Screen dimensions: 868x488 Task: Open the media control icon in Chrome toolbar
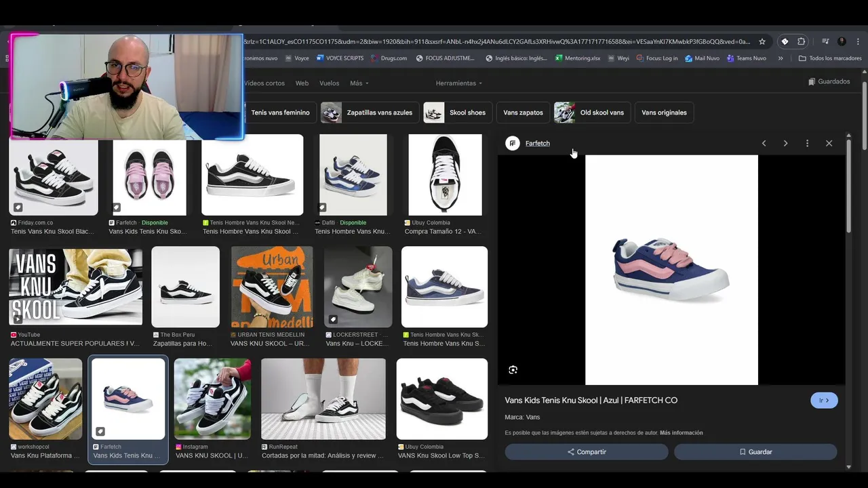point(825,41)
